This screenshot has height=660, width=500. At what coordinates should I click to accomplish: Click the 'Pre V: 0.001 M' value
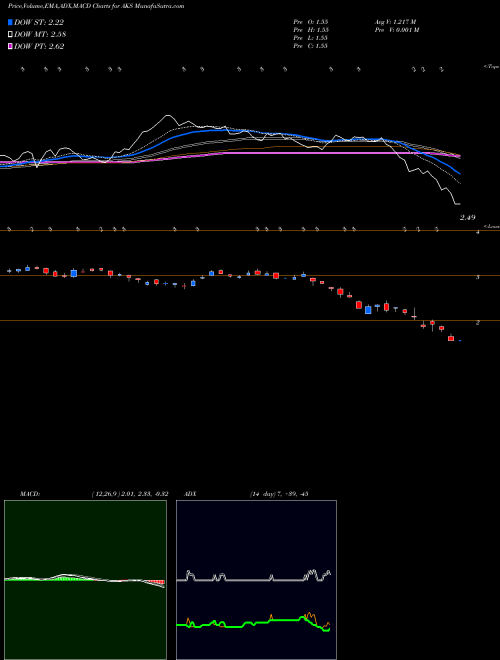[396, 30]
